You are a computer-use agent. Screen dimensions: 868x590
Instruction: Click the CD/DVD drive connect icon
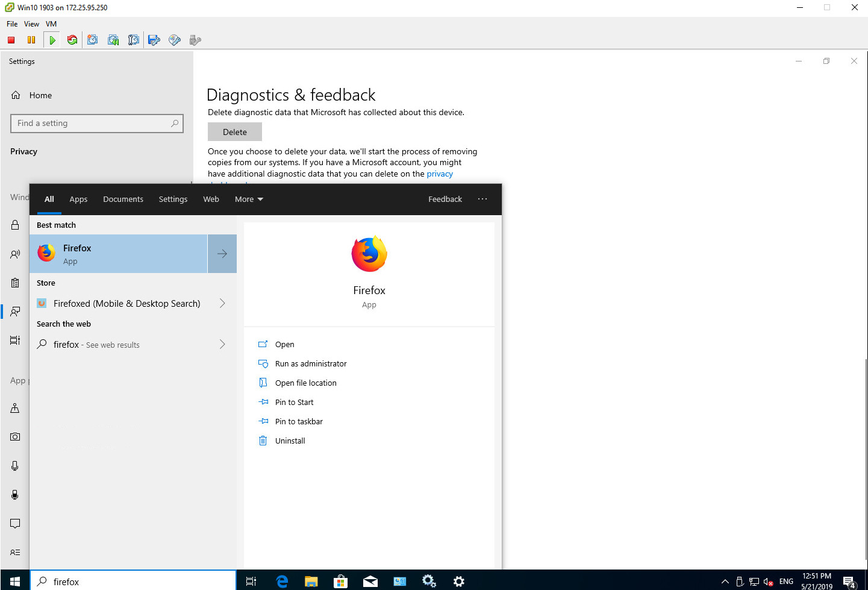pos(175,40)
